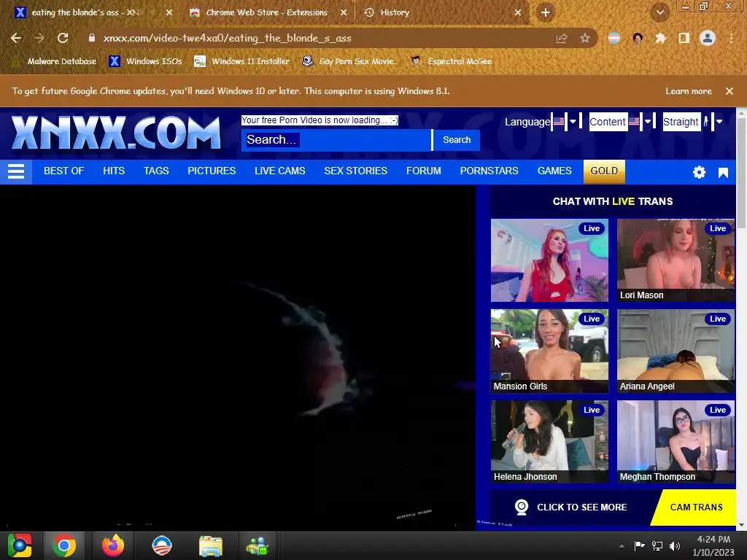
Task: Open the hamburger menu in the nav bar
Action: [16, 171]
